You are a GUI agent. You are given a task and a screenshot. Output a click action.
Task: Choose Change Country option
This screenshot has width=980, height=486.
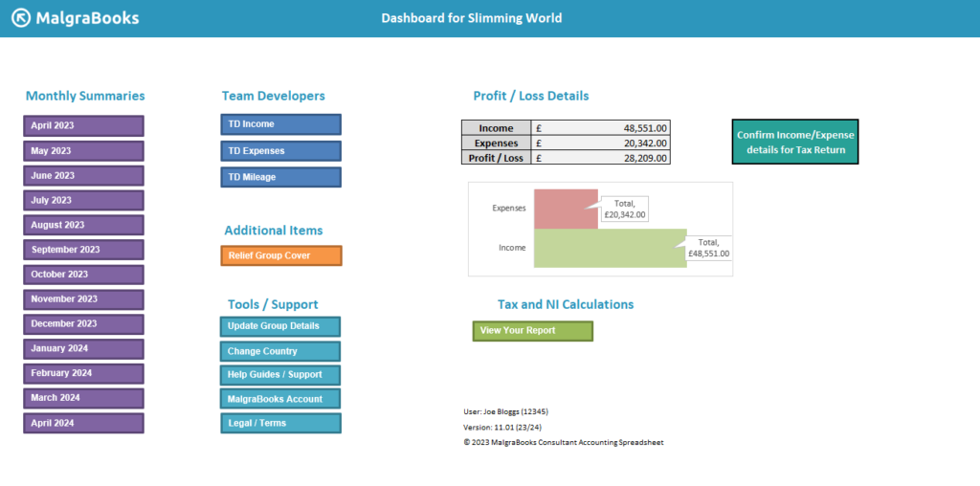click(x=280, y=351)
